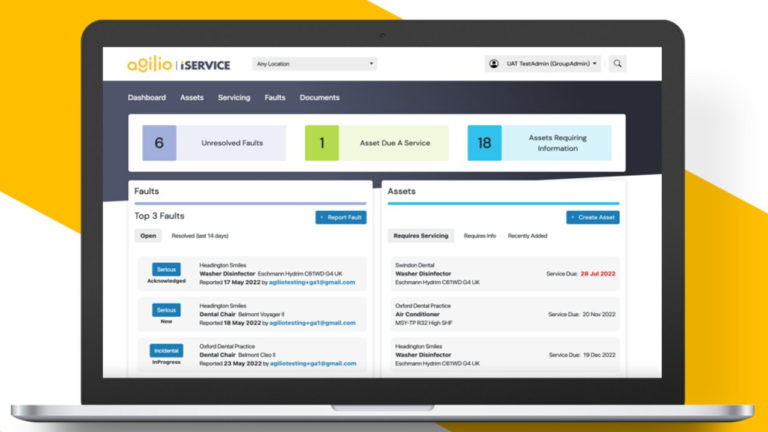Switch to Resolved (last 14 days) tab
This screenshot has height=432, width=768.
200,236
